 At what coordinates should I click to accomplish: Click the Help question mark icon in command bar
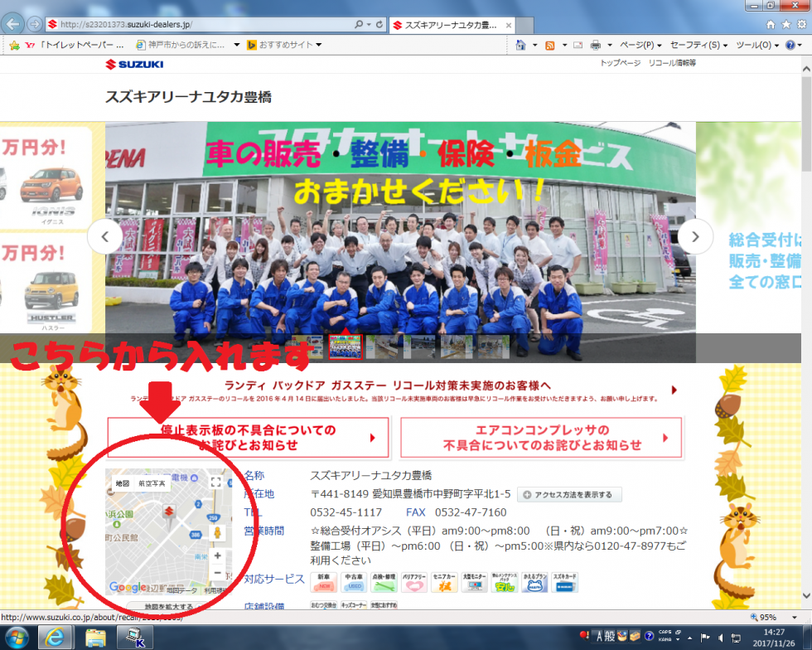point(790,45)
